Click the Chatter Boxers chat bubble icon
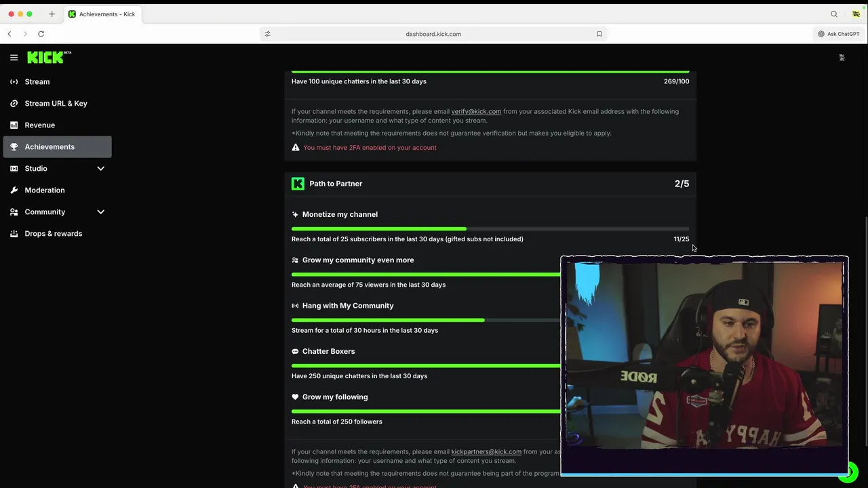Screen dimensions: 868x488 [x=295, y=352]
